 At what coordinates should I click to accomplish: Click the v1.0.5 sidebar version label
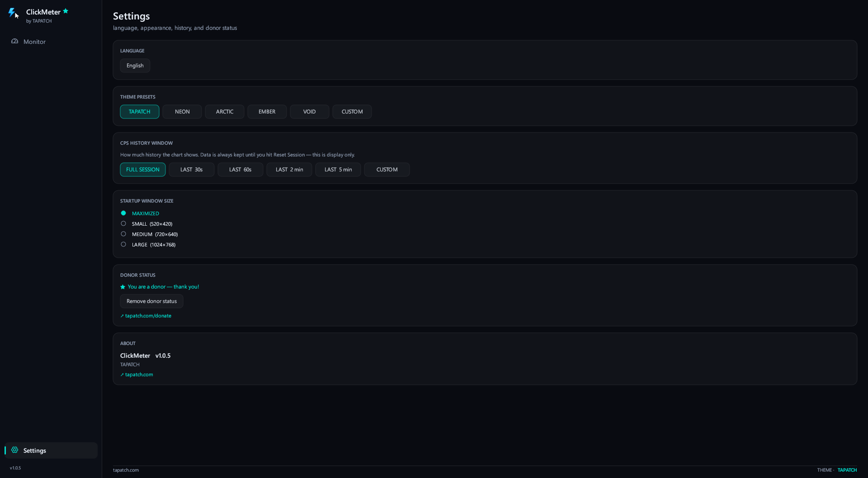point(15,468)
